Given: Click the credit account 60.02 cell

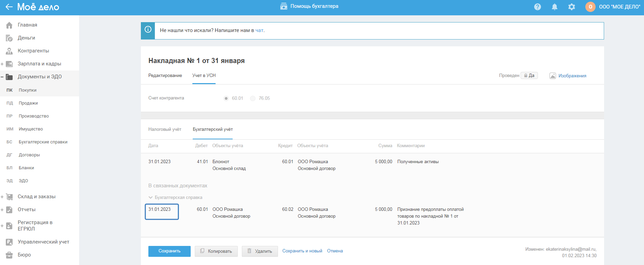Looking at the screenshot, I should 288,209.
